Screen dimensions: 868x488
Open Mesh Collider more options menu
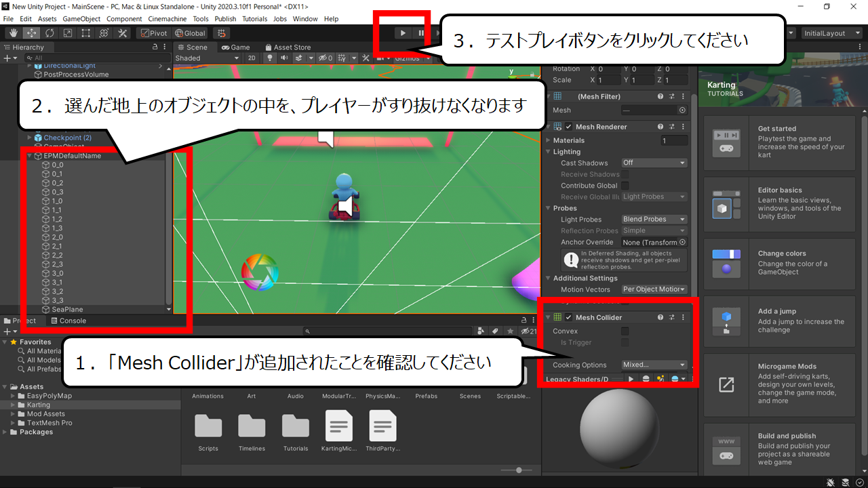coord(683,317)
